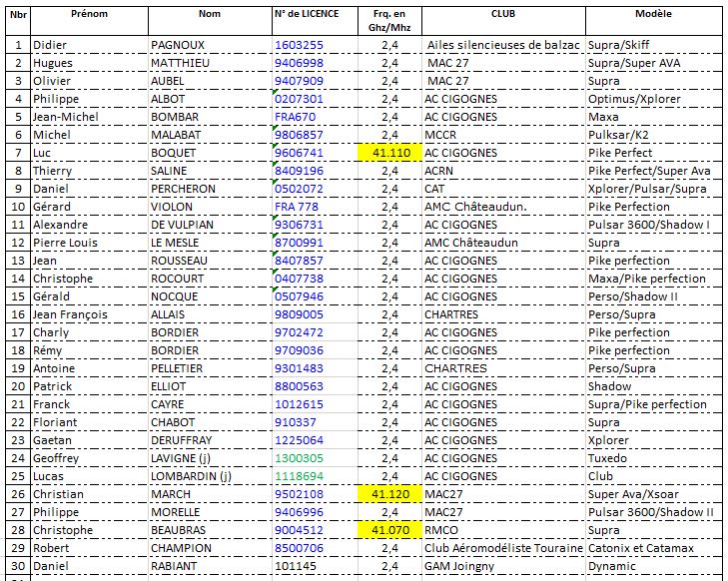
Task: Click the ACRN club cell
Action: tap(503, 171)
